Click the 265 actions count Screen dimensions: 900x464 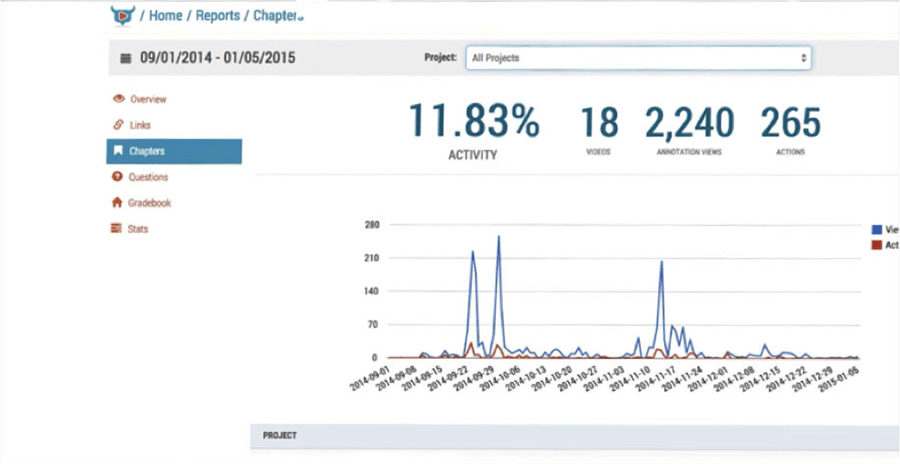click(x=790, y=122)
